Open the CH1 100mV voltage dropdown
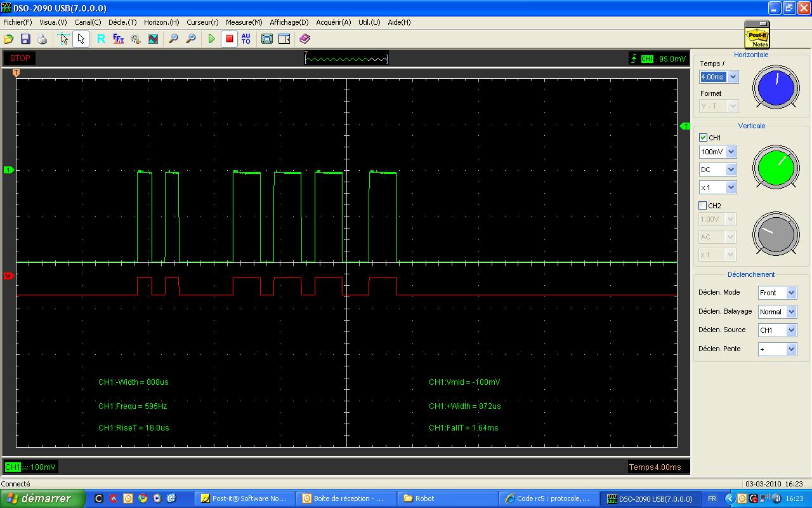The width and height of the screenshot is (812, 508). [x=731, y=152]
